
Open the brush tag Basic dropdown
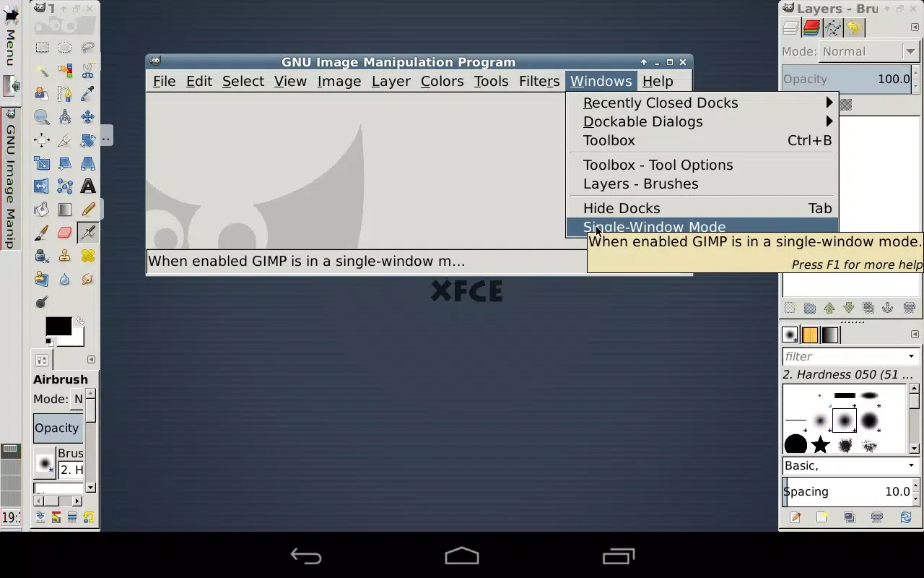coord(850,465)
